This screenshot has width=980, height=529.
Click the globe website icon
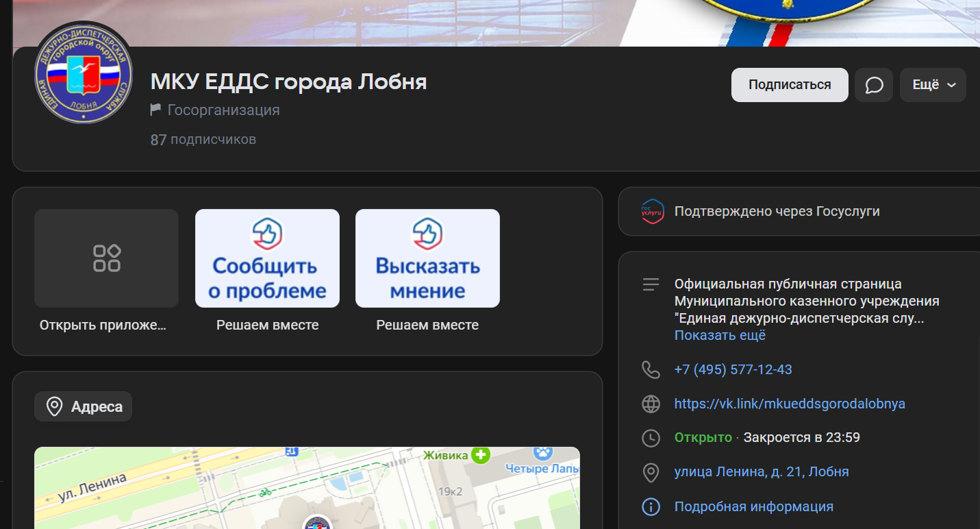click(651, 404)
